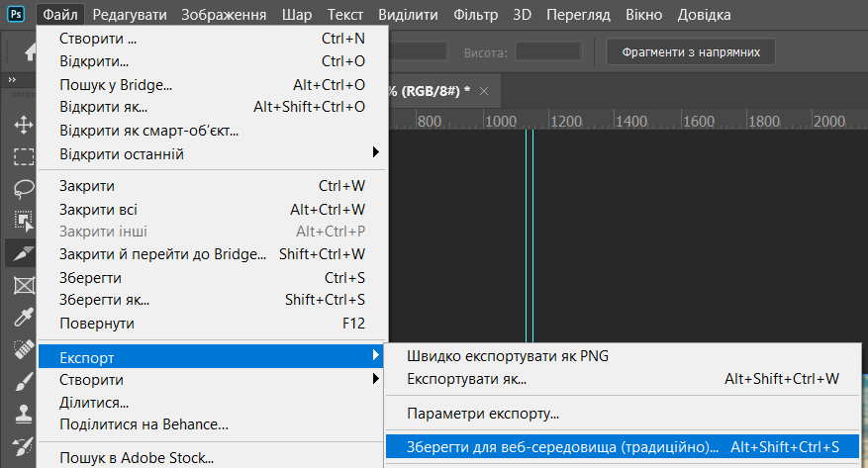Viewport: 868px width, 468px height.
Task: Select the Spot Healing Brush tool
Action: coord(23,349)
